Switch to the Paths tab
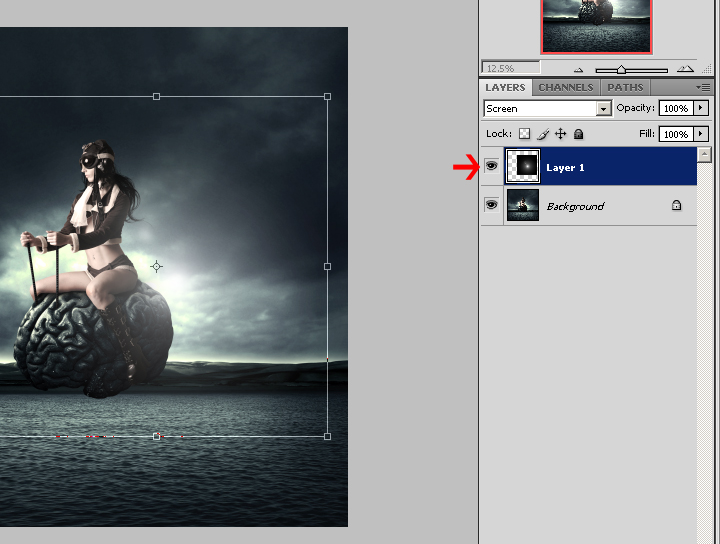Image resolution: width=720 pixels, height=544 pixels. 625,88
